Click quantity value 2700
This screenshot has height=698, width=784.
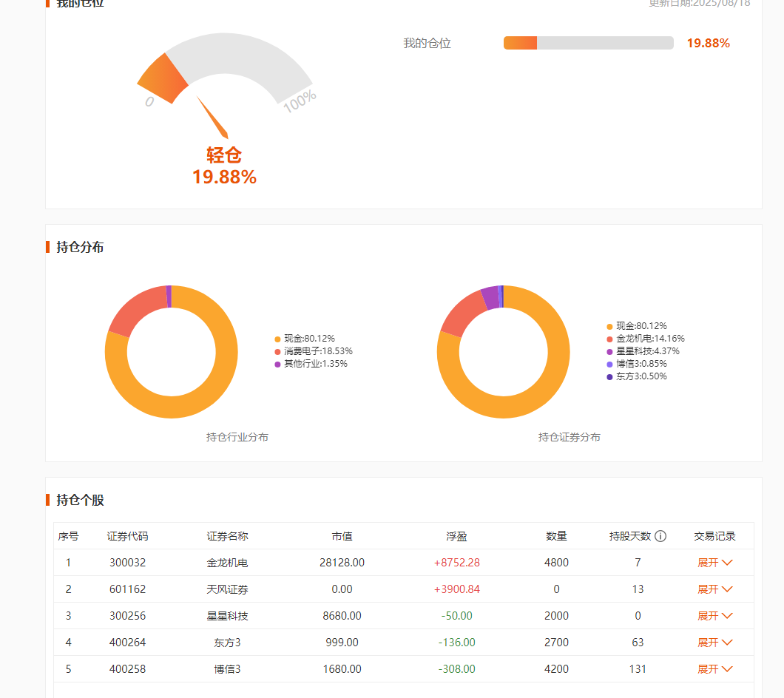[x=556, y=642]
